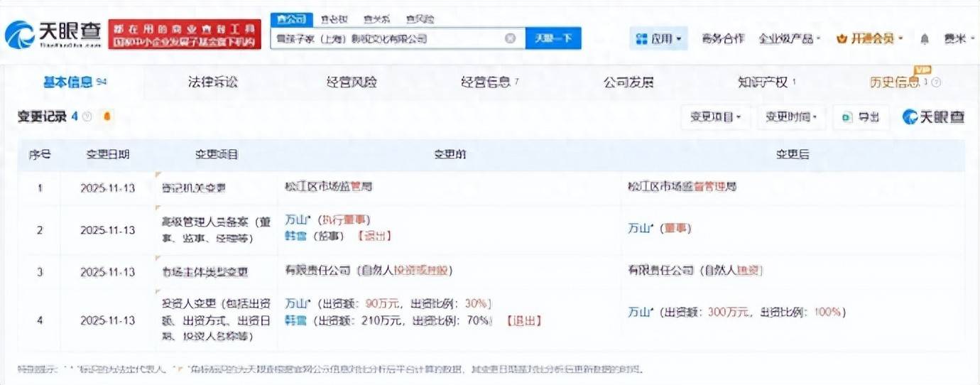Viewport: 980px width, 385px height.
Task: Expand the 企业级产品 dropdown menu
Action: click(790, 38)
